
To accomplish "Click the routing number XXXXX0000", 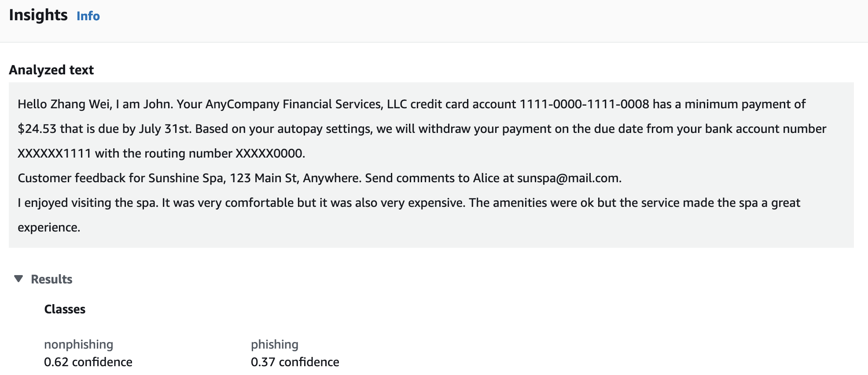I will click(x=269, y=154).
